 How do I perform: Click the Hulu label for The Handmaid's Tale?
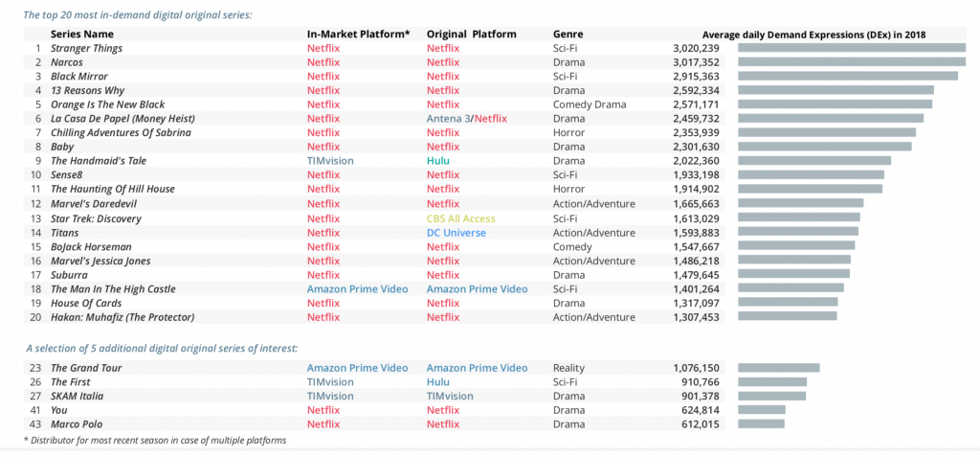pyautogui.click(x=438, y=161)
